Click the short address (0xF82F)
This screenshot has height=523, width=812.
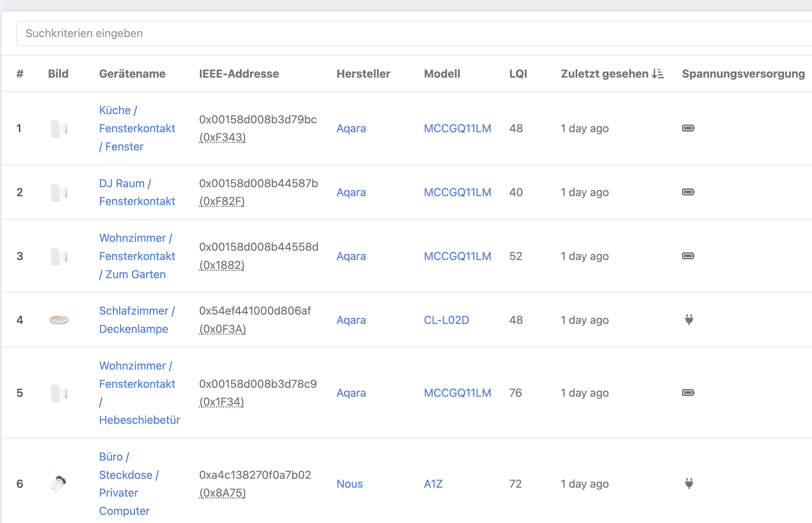[x=222, y=201]
